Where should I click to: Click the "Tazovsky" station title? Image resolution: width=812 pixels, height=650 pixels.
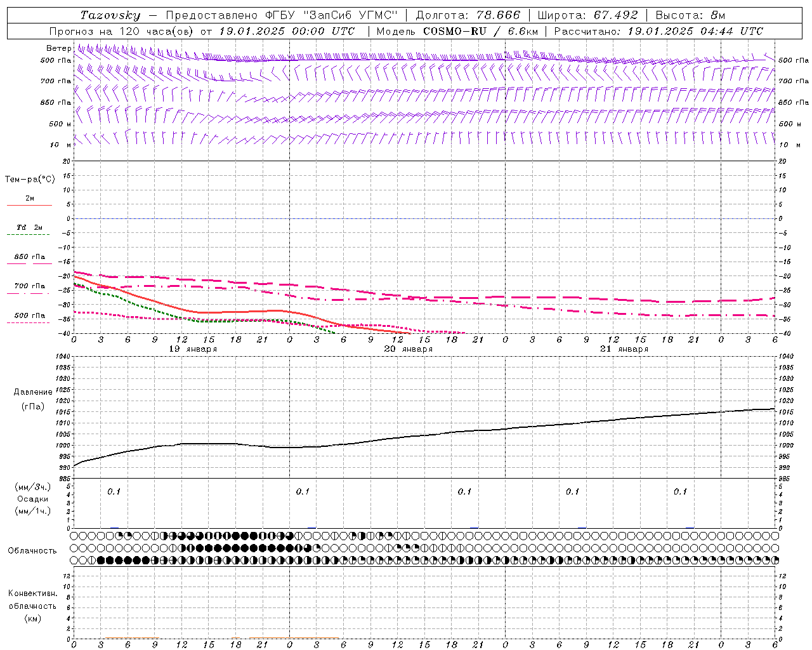tap(110, 15)
